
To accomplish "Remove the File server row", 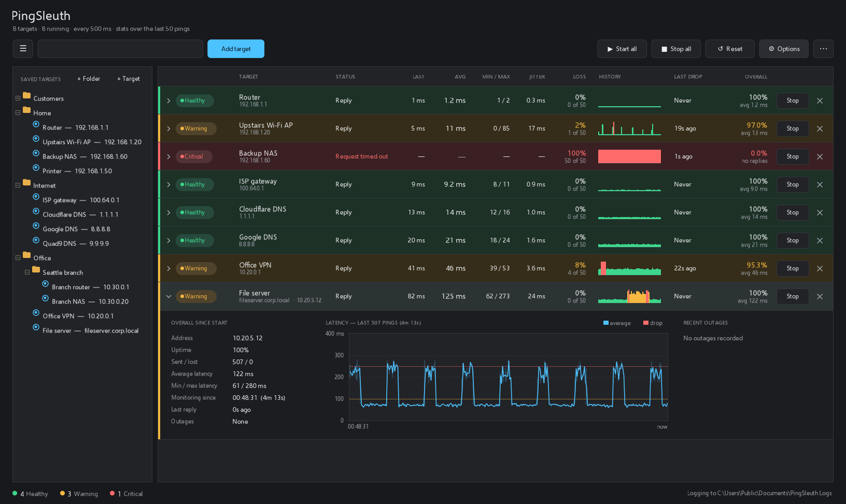I will pos(820,296).
